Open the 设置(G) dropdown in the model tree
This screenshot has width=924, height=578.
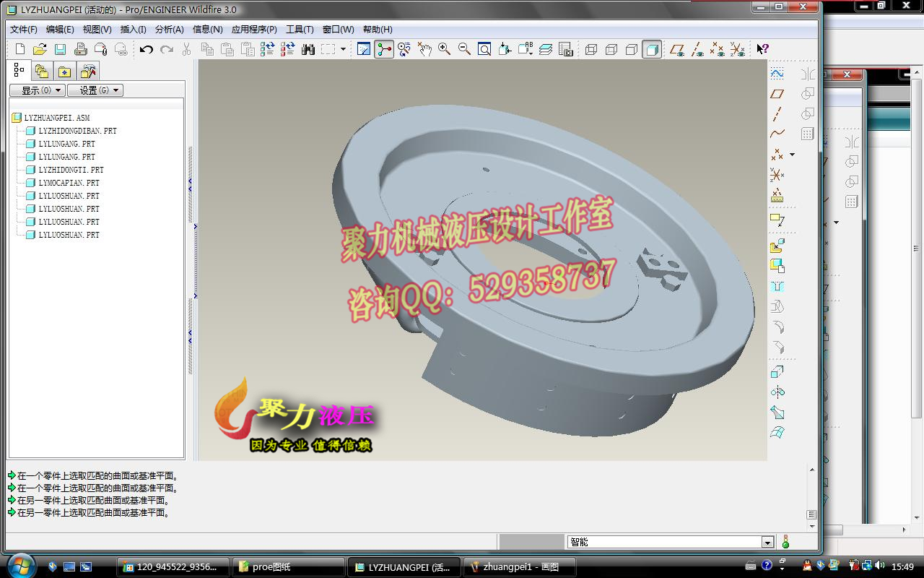pos(95,90)
